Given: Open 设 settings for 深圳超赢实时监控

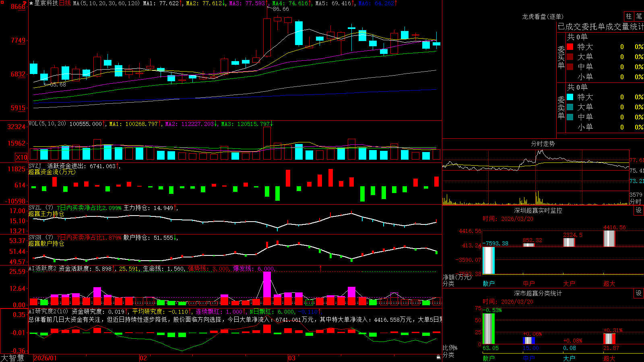Looking at the screenshot, I should (639, 210).
